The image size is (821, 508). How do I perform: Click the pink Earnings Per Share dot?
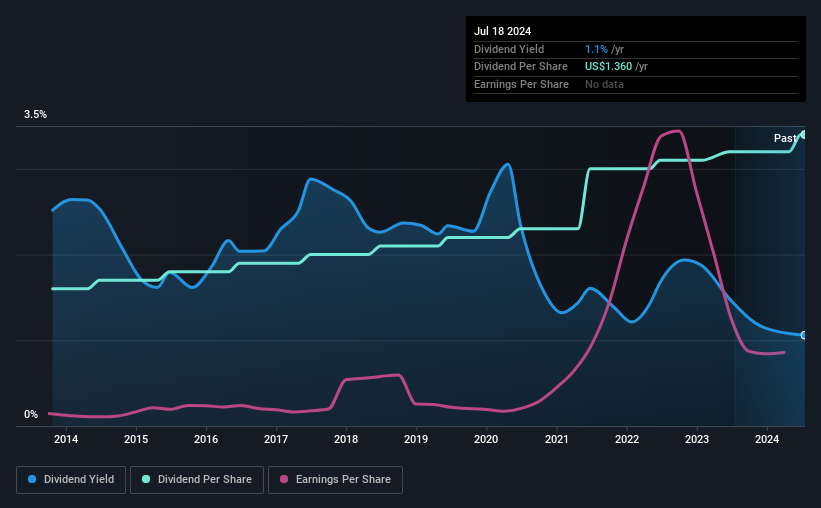click(284, 479)
